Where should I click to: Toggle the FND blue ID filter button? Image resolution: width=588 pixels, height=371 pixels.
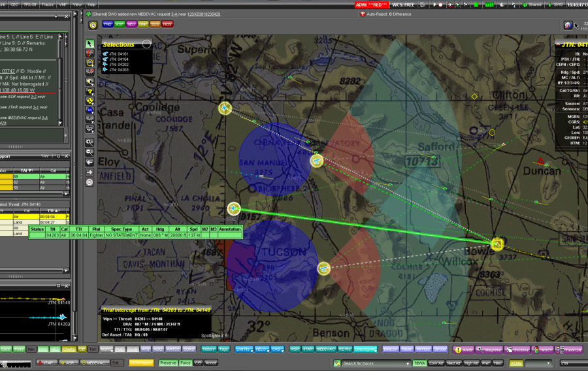[108, 24]
